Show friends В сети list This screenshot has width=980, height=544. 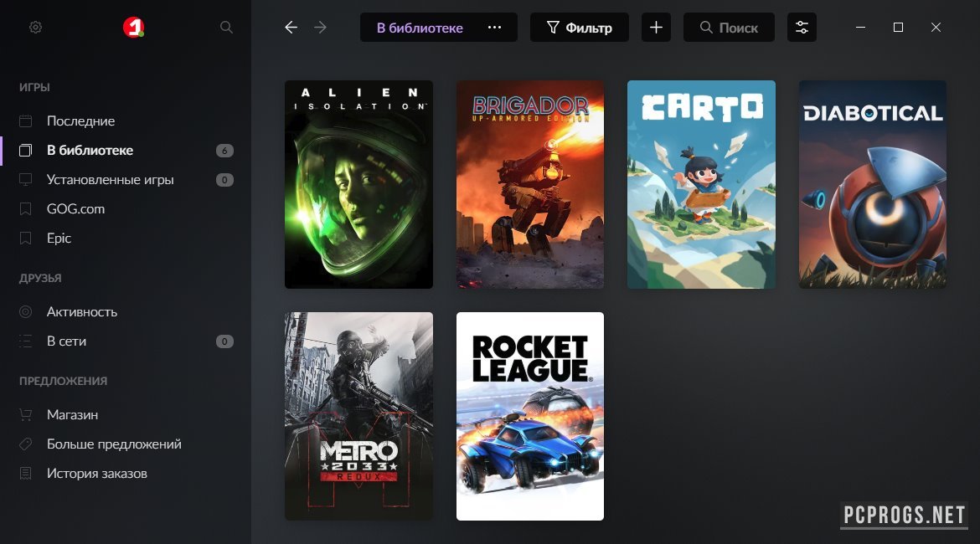(x=66, y=341)
